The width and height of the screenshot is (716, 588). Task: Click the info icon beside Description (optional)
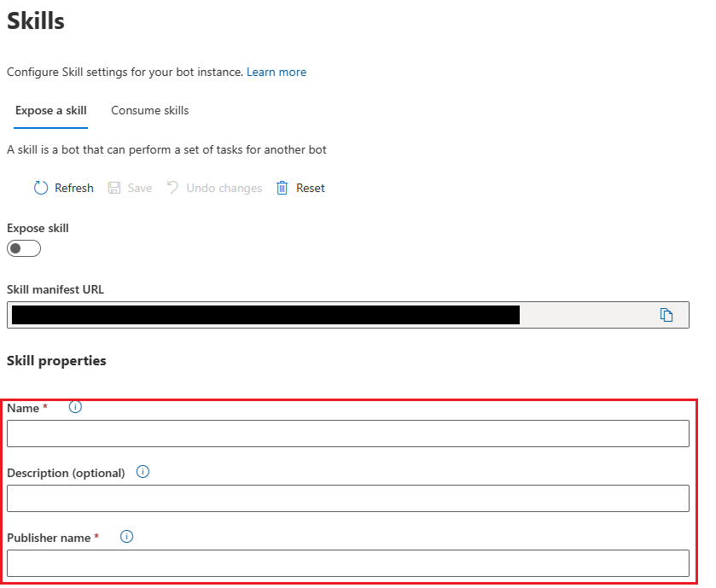[x=143, y=472]
